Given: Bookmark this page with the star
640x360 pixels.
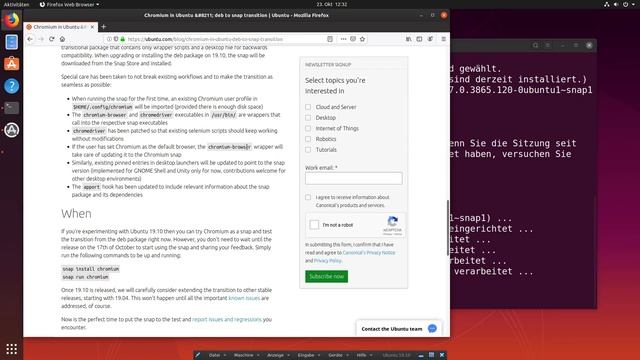Looking at the screenshot, I should (x=362, y=39).
